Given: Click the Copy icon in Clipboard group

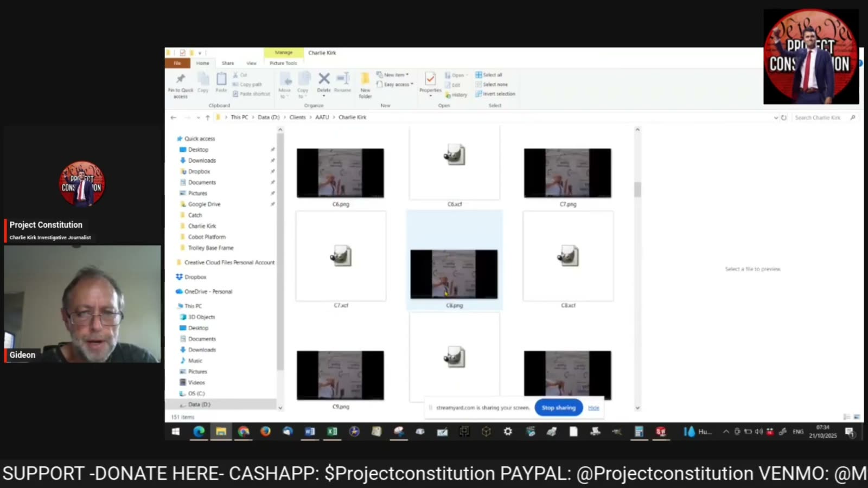Looking at the screenshot, I should [x=203, y=79].
